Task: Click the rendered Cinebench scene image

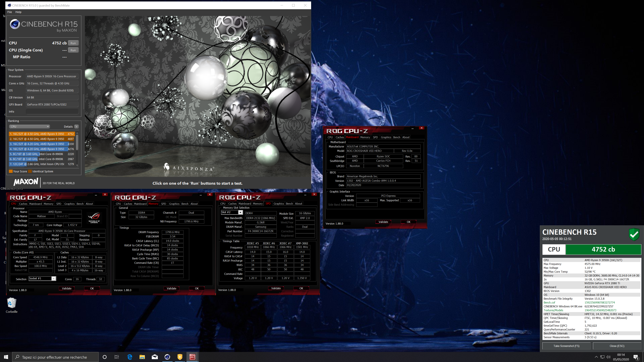Action: 198,96
